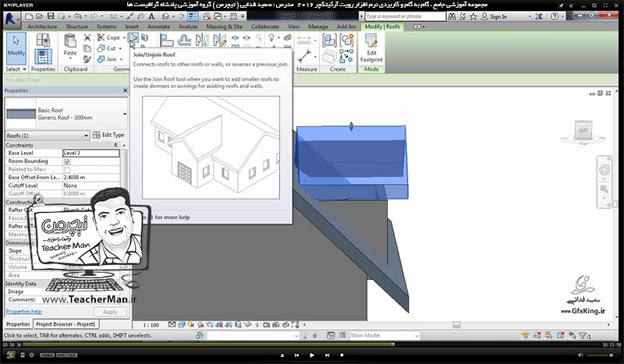Viewport: 624px width, 364px height.
Task: Click the Offset tool icon in Modify panel
Action: [x=184, y=41]
